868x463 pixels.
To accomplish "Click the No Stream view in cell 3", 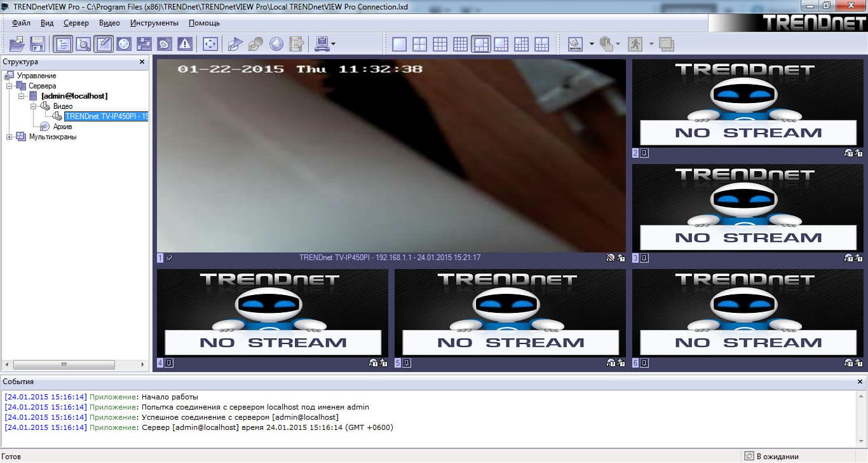I will click(748, 209).
